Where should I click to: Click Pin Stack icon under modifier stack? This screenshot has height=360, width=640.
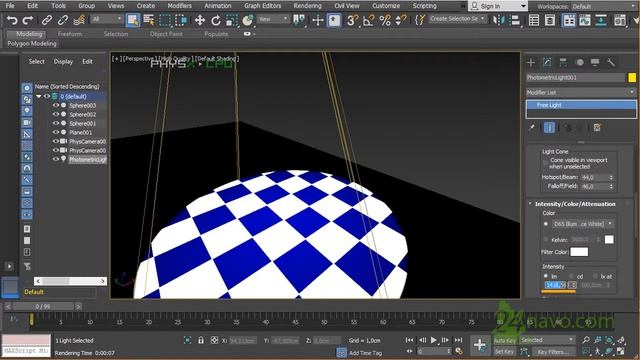[532, 127]
